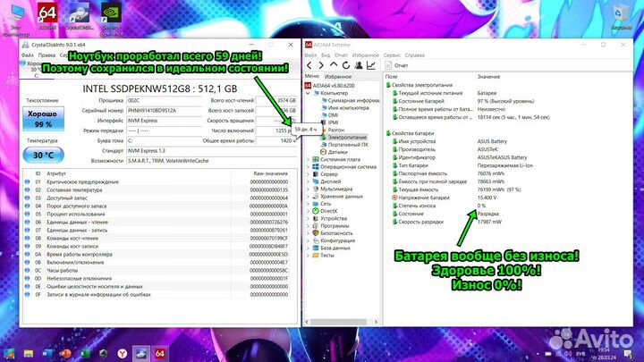
Task: Open Вид menu in AIDA64
Action: [x=326, y=55]
